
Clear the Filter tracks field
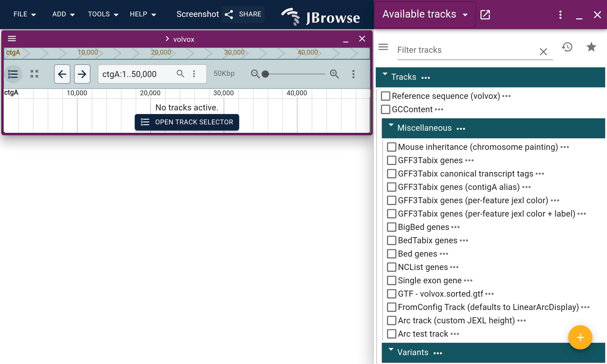pyautogui.click(x=543, y=52)
